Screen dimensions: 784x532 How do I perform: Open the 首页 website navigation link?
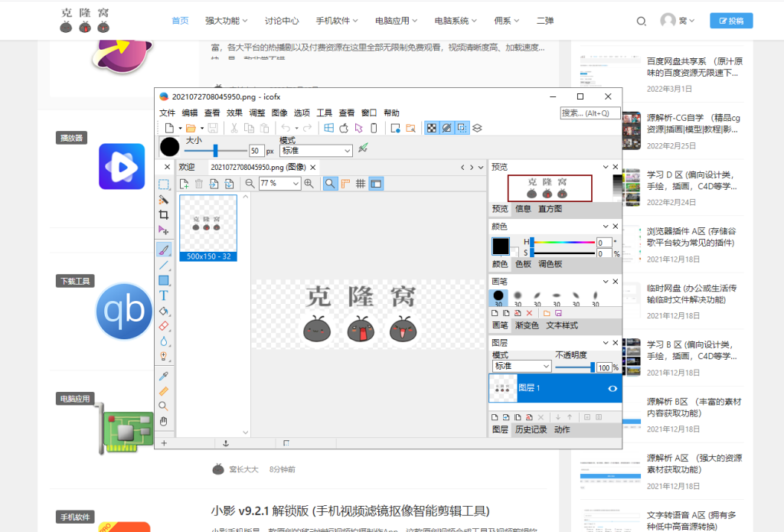(180, 21)
